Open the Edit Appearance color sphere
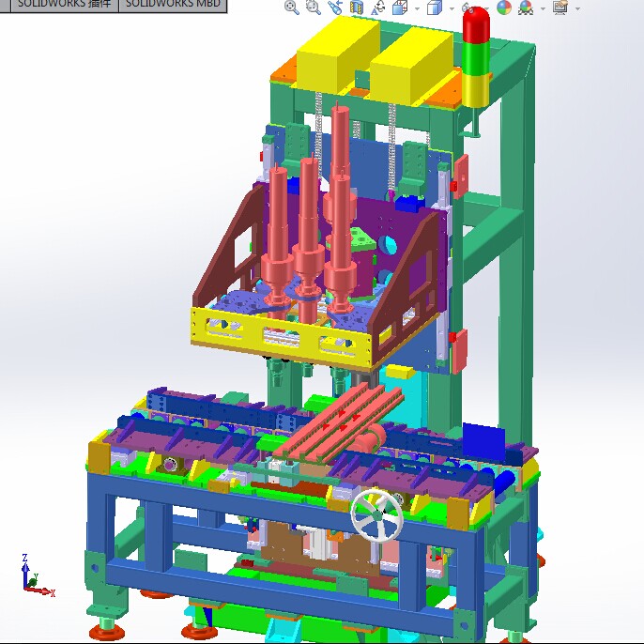 504,7
